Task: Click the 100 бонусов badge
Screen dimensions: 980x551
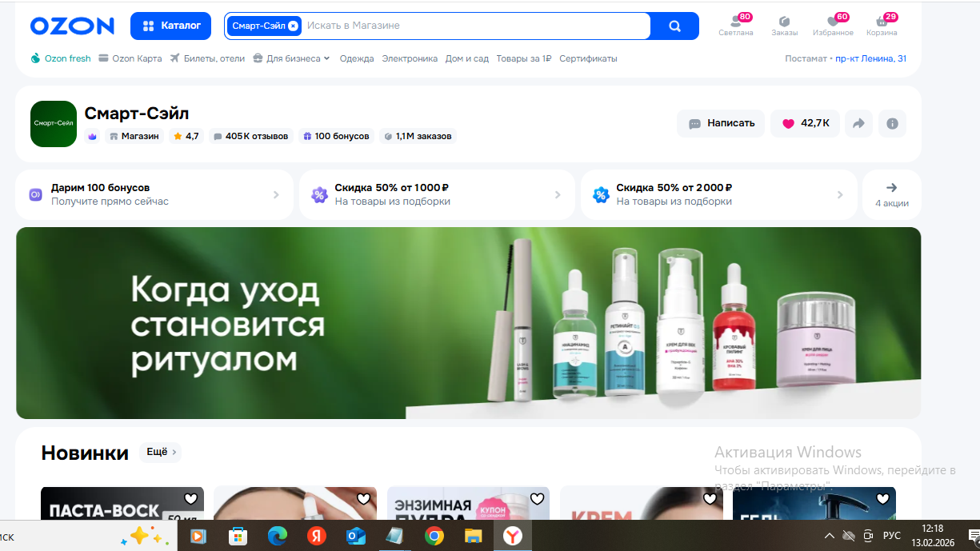Action: point(336,136)
